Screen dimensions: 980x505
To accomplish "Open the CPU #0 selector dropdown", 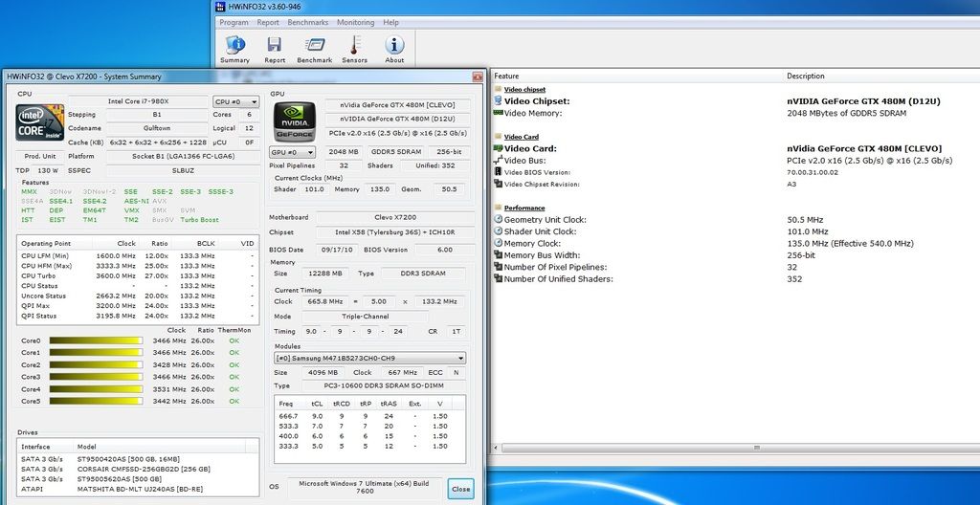I will [x=236, y=102].
